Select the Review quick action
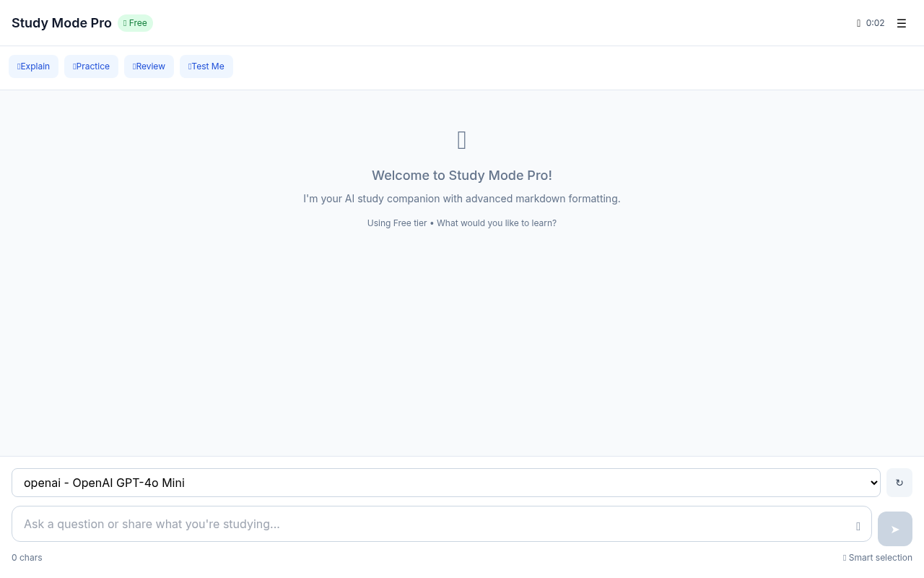 149,66
